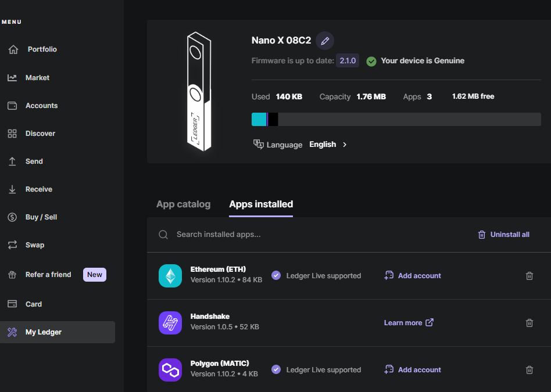The height and width of the screenshot is (392, 551).
Task: Open the Swap menu item
Action: point(35,245)
